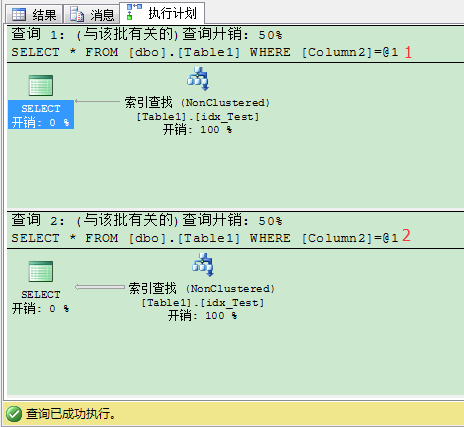Select the SELECT table icon in query 1
Screen dimensions: 464x427
[41, 85]
